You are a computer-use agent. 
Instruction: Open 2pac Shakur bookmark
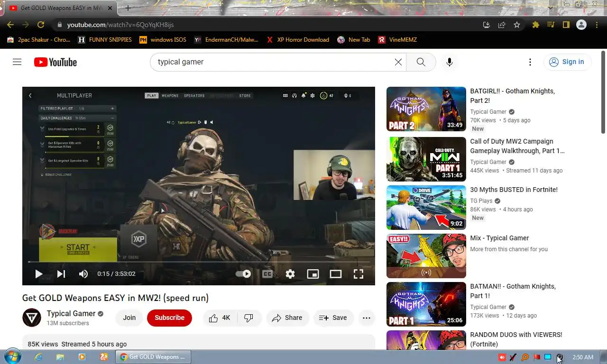(x=39, y=40)
